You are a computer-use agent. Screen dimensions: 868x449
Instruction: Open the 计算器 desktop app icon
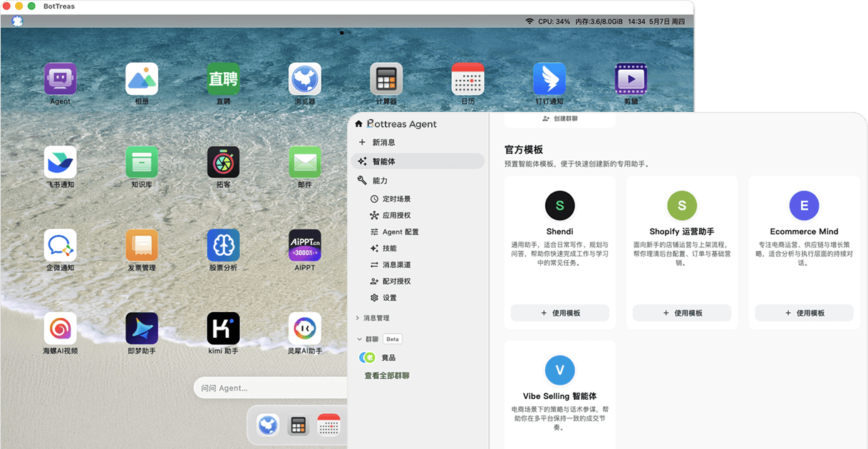point(386,78)
